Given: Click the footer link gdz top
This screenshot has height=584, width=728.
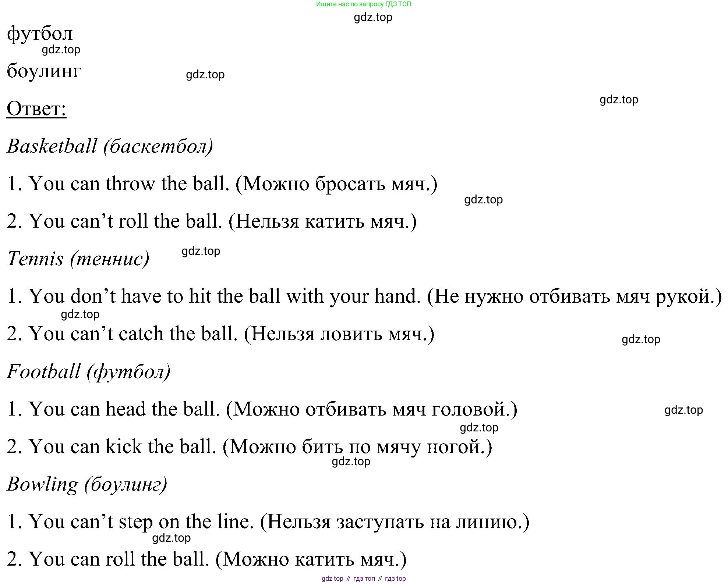Looking at the screenshot, I should tap(332, 578).
